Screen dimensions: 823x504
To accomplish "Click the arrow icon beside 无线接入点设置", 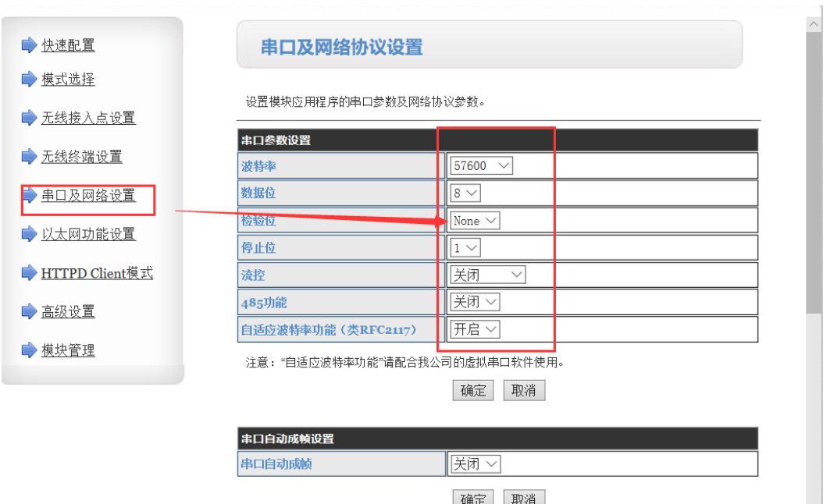I will [29, 118].
